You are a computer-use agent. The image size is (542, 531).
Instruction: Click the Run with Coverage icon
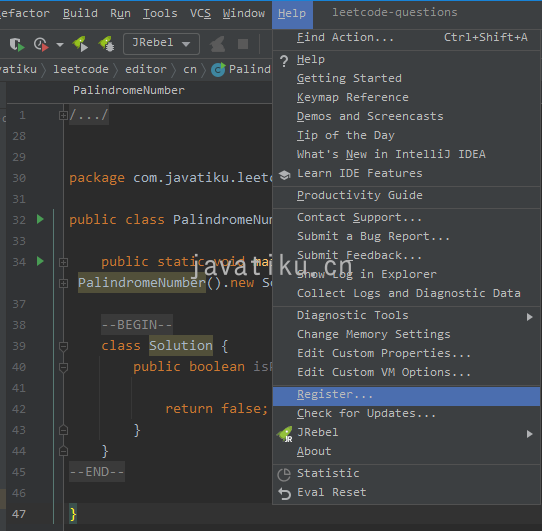click(x=17, y=44)
